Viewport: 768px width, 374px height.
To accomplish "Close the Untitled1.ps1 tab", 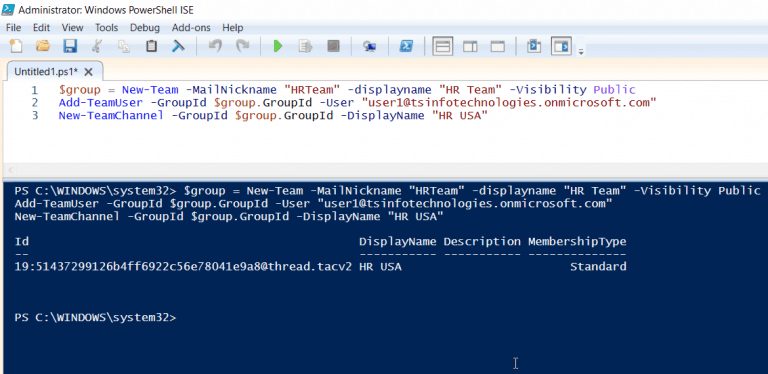I will tap(88, 72).
